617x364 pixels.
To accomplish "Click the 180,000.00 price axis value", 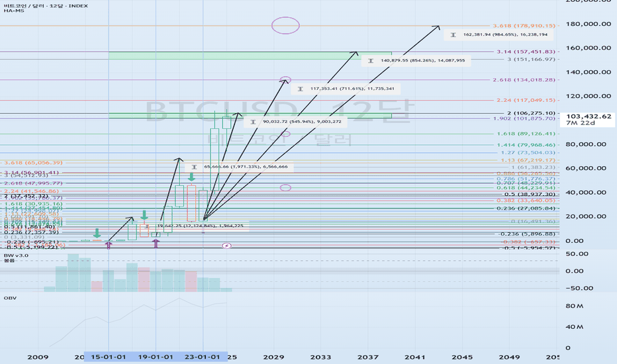I will click(589, 24).
